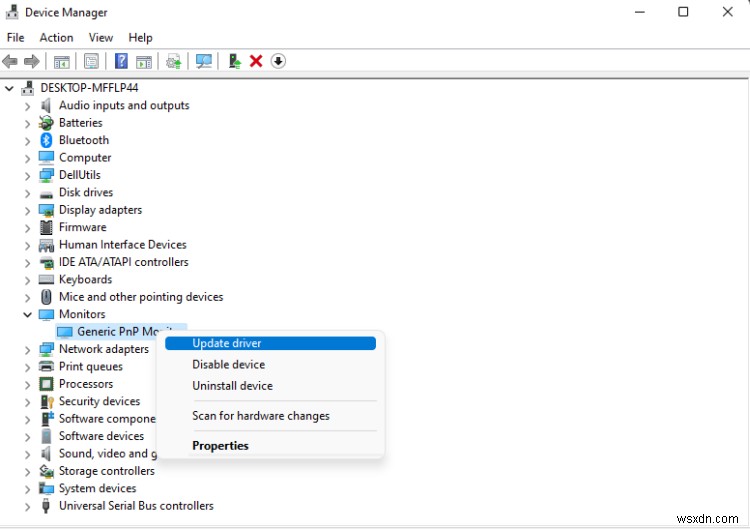Viewport: 750px width, 529px height.
Task: Click Show/Hide Action Pane toolbar icon
Action: click(x=143, y=61)
